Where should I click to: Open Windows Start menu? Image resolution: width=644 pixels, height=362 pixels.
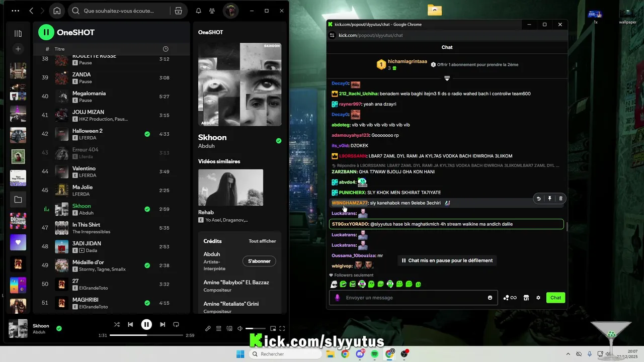(240, 354)
